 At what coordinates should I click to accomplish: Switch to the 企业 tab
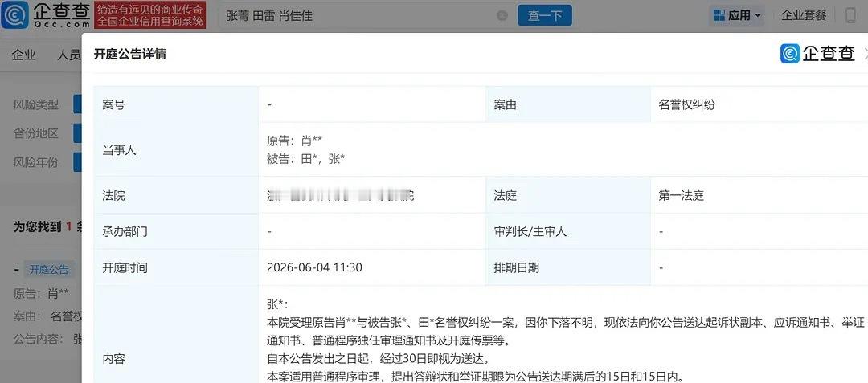[x=24, y=55]
